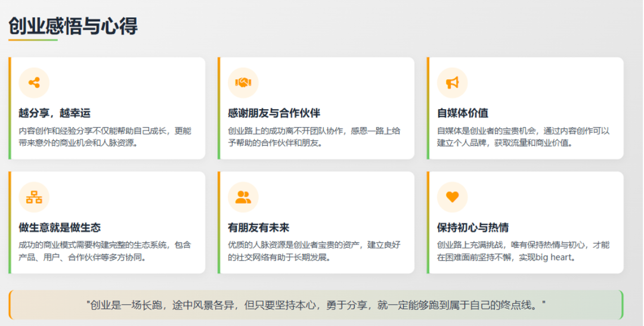Click the description starting 自媒体是创业者的宝贵机会
Screen dimensions: 644x326
click(x=524, y=137)
